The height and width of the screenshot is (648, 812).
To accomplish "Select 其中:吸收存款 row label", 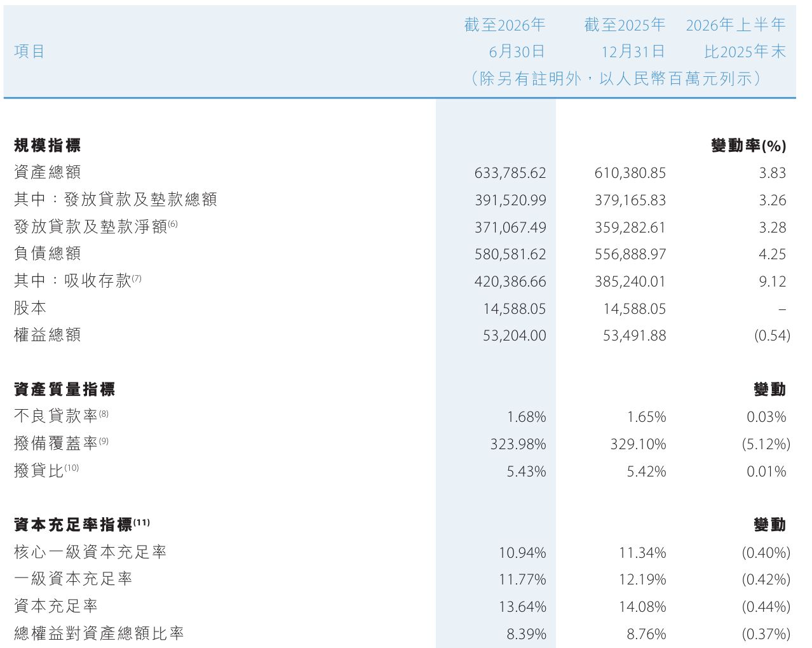I will point(78,280).
